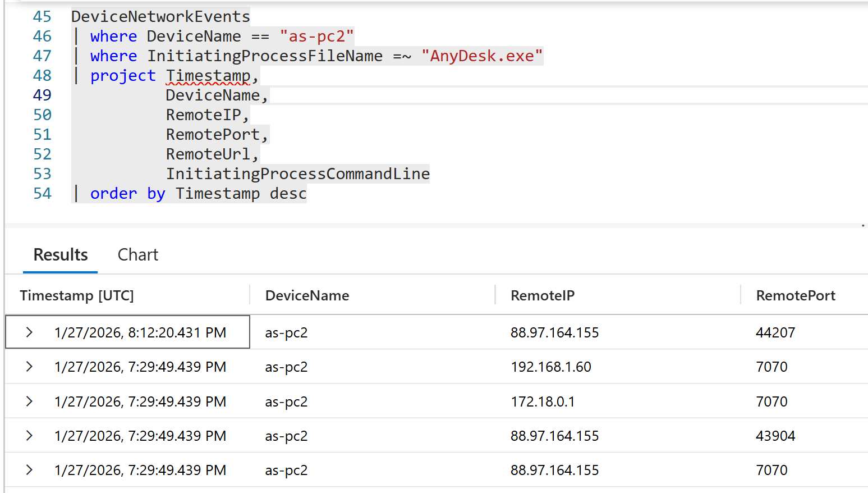Sort by the Timestamp [UTC] column header

tap(77, 295)
